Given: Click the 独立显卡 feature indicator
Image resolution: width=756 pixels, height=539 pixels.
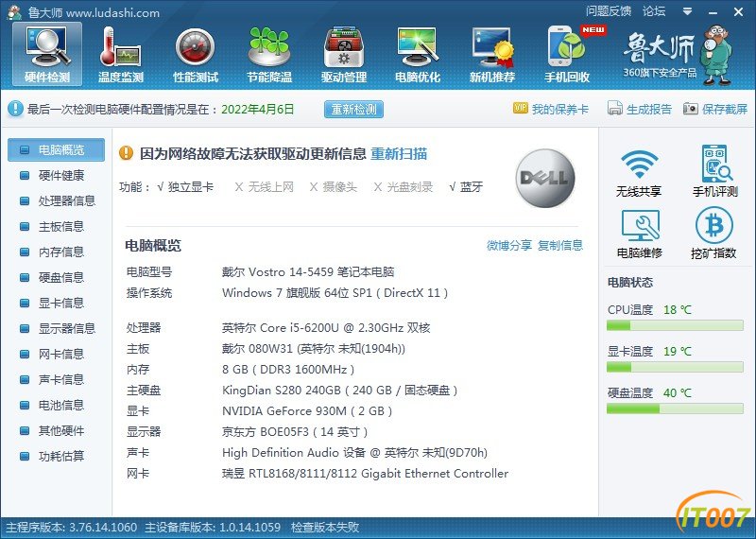Looking at the screenshot, I should point(185,186).
